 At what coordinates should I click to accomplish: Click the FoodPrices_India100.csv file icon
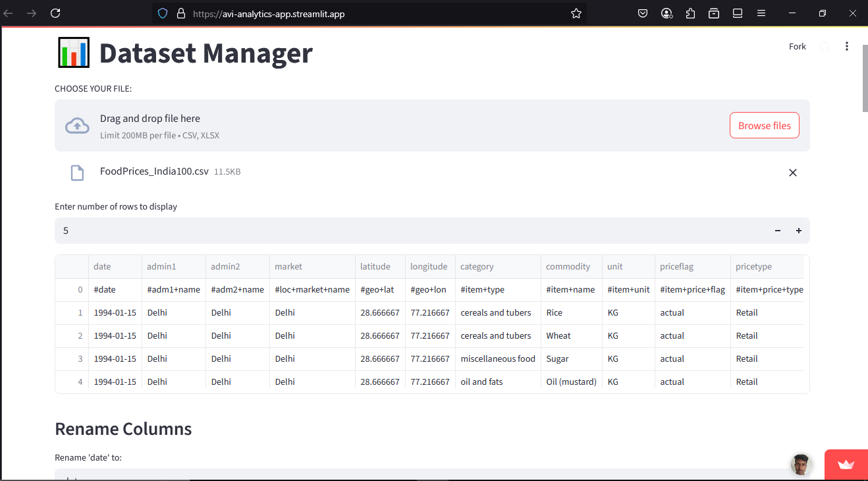click(x=77, y=173)
